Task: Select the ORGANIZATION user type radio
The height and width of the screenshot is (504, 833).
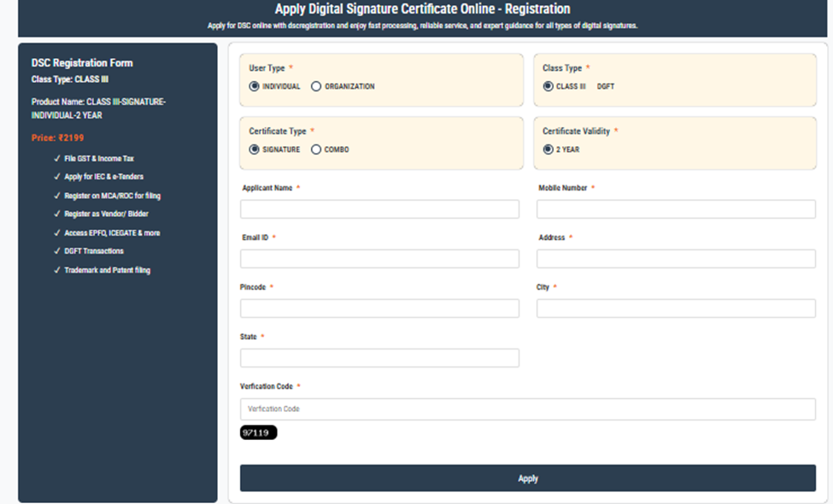Action: click(x=316, y=86)
